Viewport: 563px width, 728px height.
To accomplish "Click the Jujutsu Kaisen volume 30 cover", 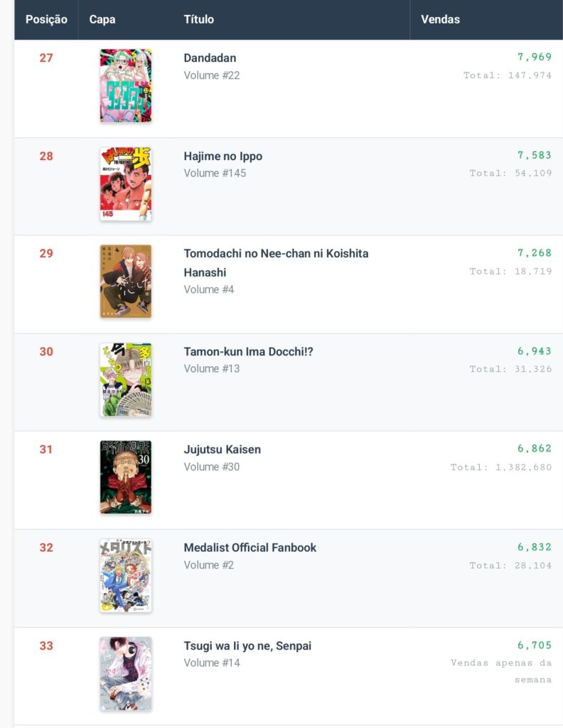I will pos(126,477).
